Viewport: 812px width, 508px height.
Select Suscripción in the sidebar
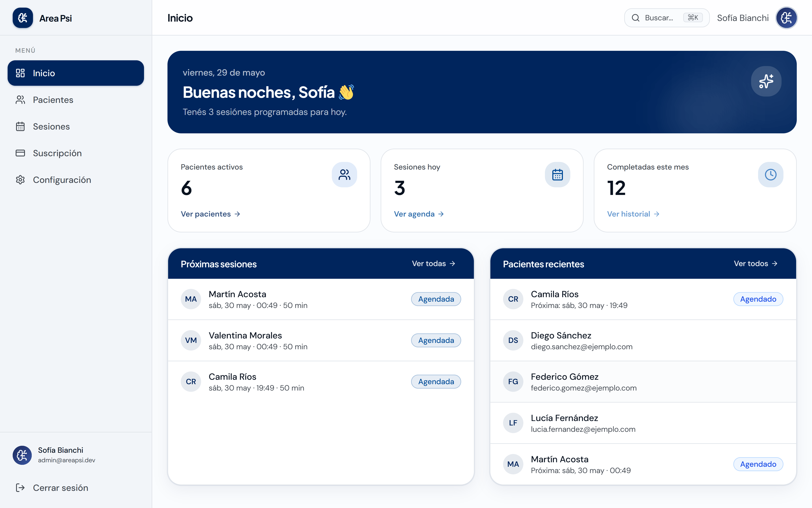tap(76, 153)
